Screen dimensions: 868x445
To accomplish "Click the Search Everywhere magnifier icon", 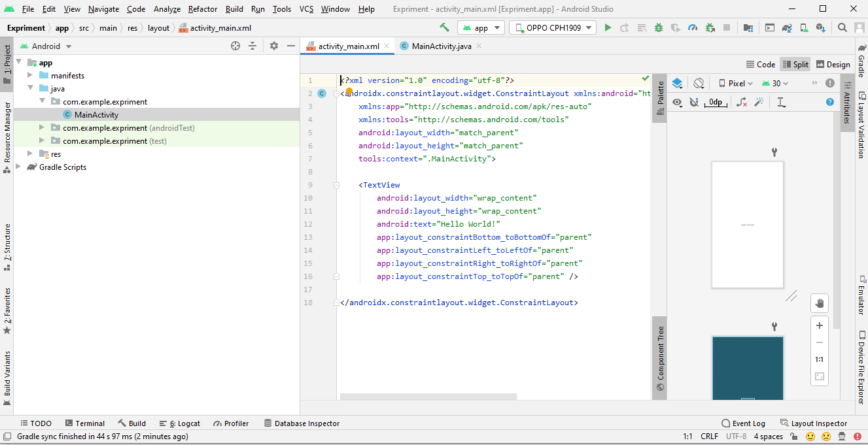I will pos(842,28).
